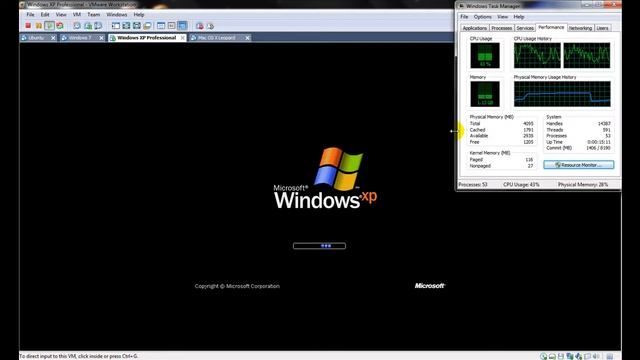The width and height of the screenshot is (640, 360).
Task: Click the Windows XP boot progress bar
Action: (x=319, y=246)
